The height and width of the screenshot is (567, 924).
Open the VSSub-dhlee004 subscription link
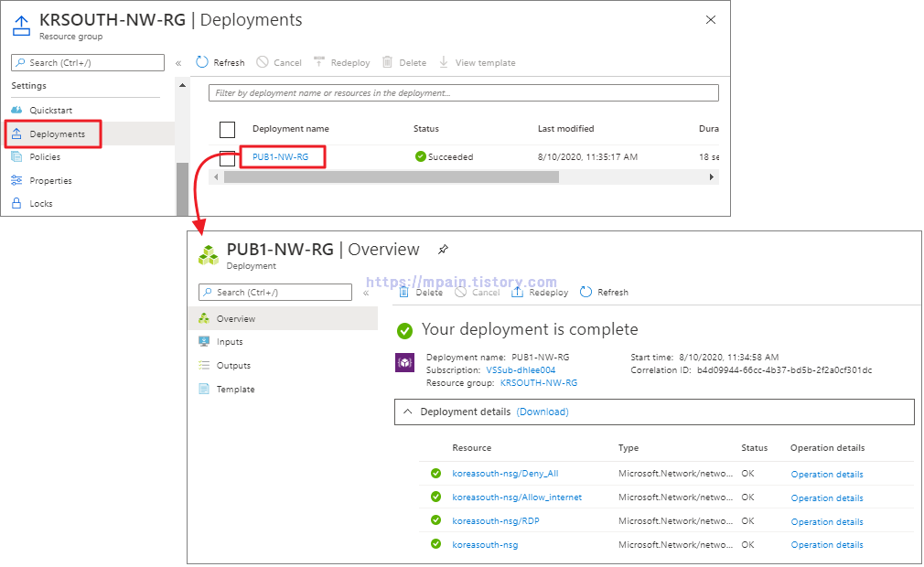point(521,369)
